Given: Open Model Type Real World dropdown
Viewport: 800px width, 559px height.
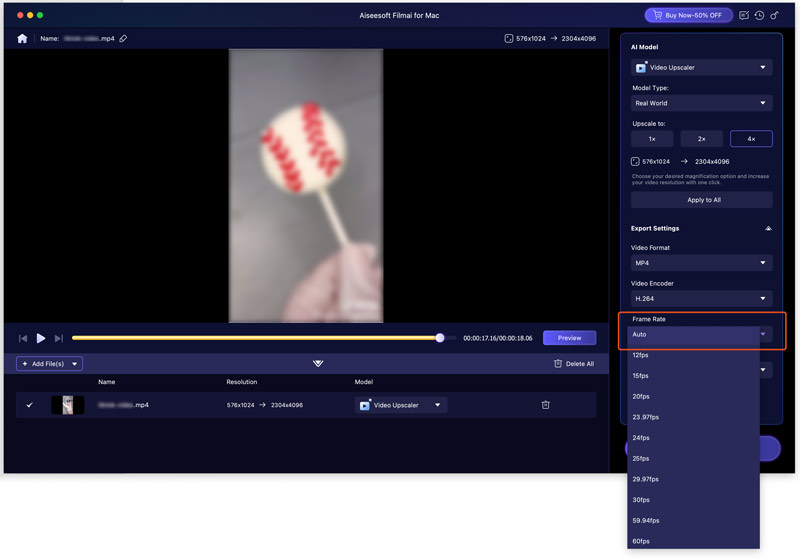Looking at the screenshot, I should (702, 103).
